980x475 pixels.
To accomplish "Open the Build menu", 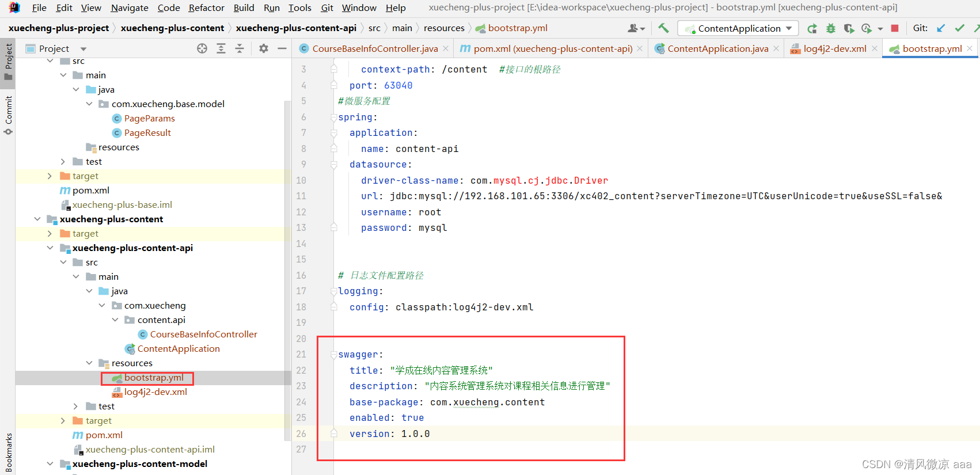I will pyautogui.click(x=244, y=7).
